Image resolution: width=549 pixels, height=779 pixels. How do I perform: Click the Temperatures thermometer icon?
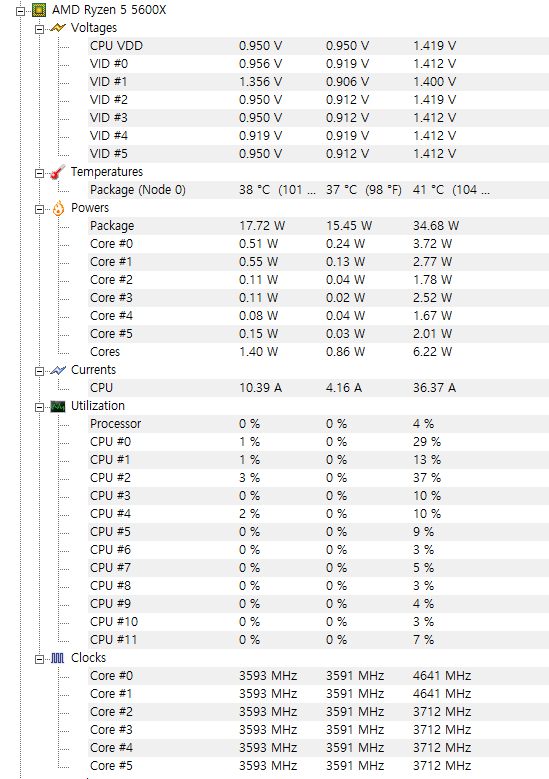[x=58, y=172]
